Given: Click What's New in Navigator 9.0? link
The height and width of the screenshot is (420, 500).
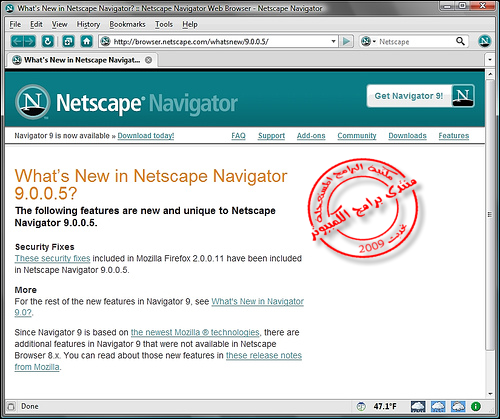Looking at the screenshot, I should pyautogui.click(x=257, y=301).
